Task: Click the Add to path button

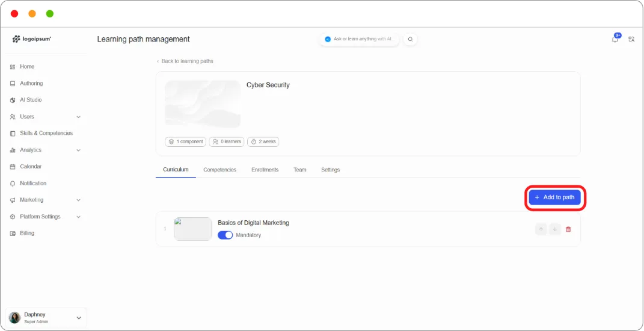Action: point(555,197)
